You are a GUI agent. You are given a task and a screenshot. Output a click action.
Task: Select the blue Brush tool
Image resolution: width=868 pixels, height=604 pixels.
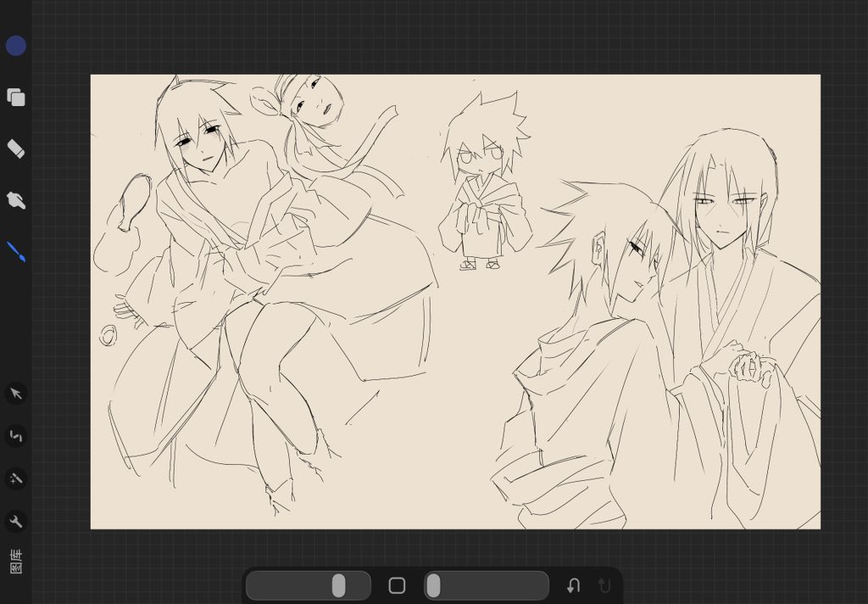click(16, 252)
